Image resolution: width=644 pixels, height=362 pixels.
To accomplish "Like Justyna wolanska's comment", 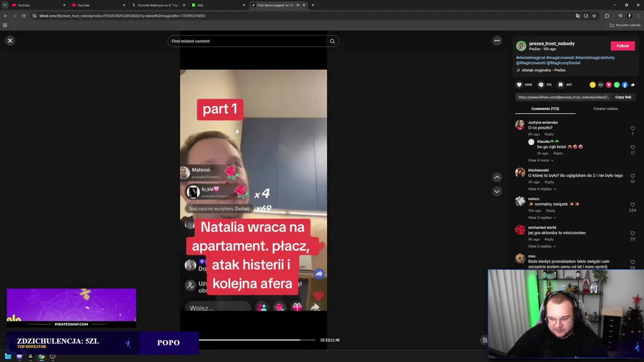I will point(632,129).
